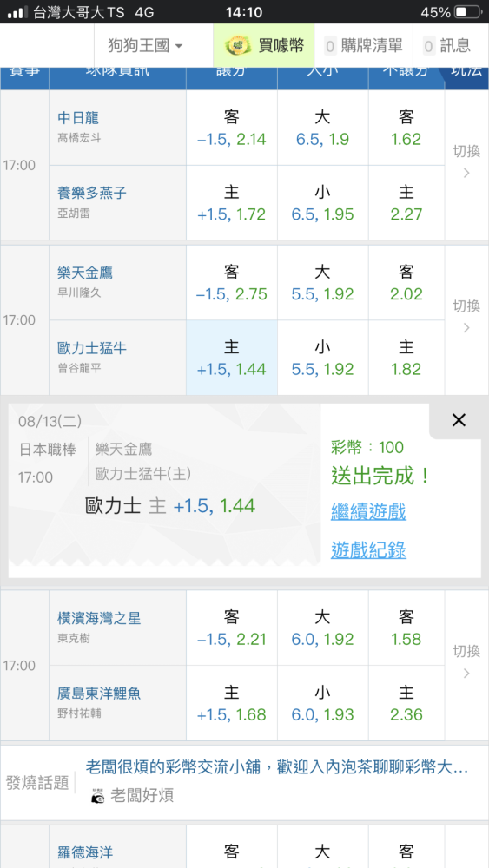Close the bet confirmation panel
The width and height of the screenshot is (489, 868).
click(459, 420)
